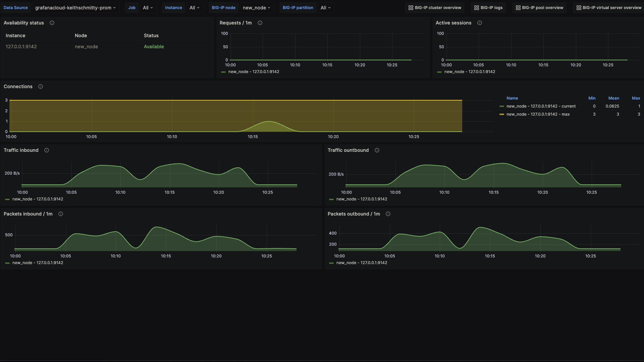This screenshot has width=644, height=362.
Task: Expand the Job filter dropdown
Action: (x=148, y=7)
